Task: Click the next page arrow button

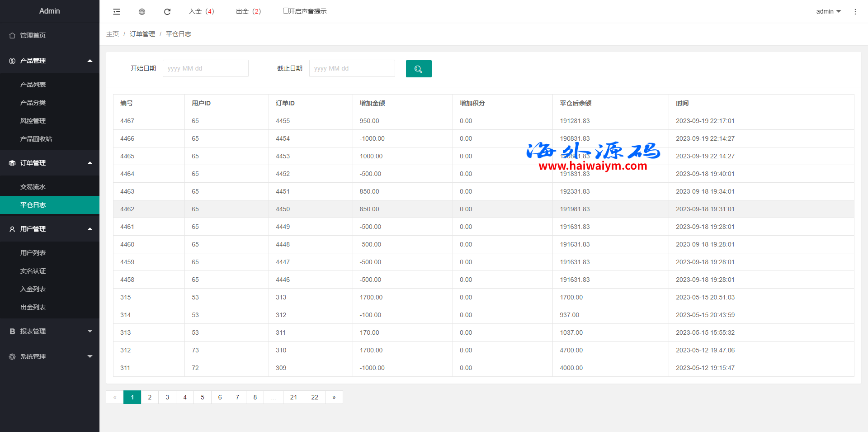Action: point(334,397)
